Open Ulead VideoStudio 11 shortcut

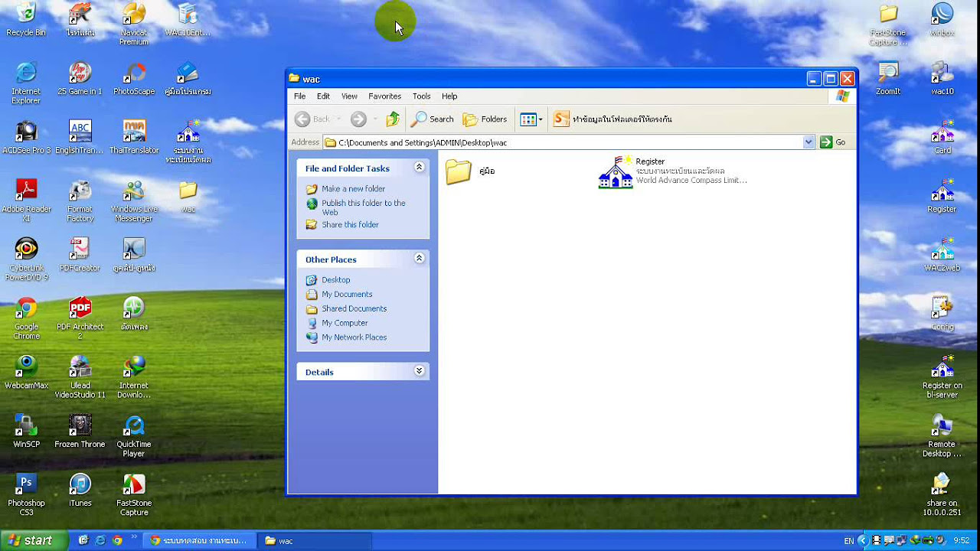pyautogui.click(x=80, y=377)
